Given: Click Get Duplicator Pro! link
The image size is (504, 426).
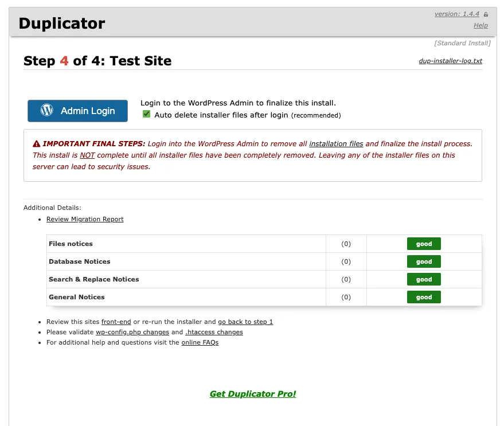Looking at the screenshot, I should click(x=253, y=394).
